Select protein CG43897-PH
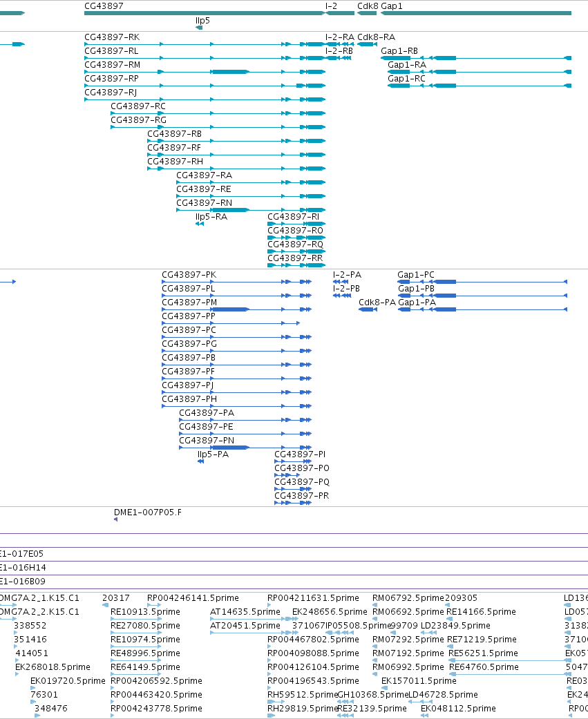The width and height of the screenshot is (588, 719). [237, 406]
